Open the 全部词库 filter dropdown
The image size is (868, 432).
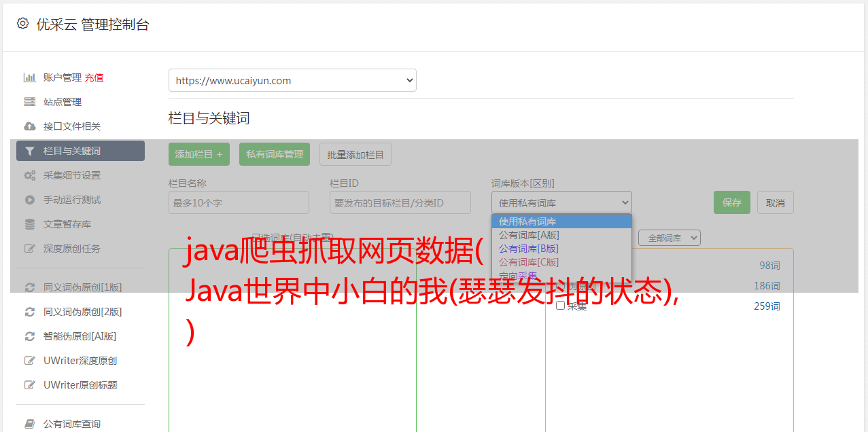[669, 238]
